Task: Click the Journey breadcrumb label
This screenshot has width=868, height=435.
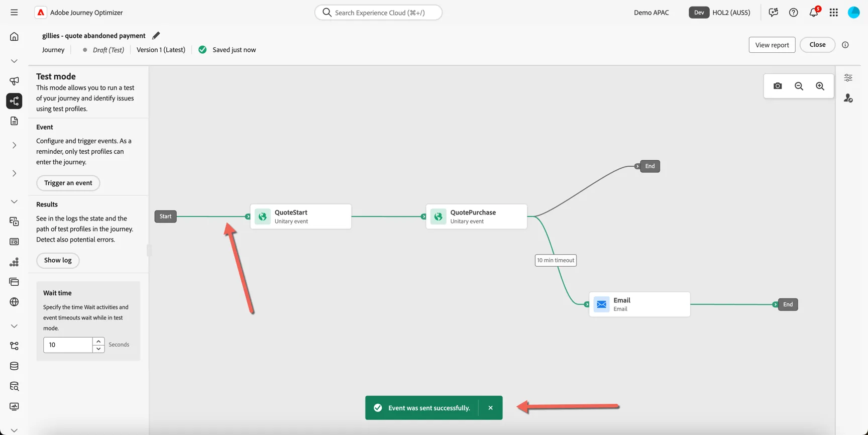Action: pyautogui.click(x=53, y=50)
